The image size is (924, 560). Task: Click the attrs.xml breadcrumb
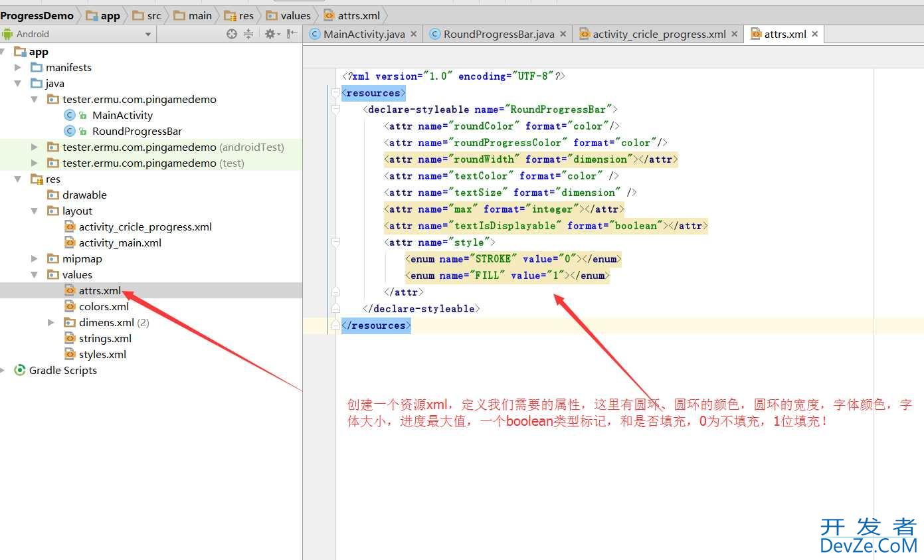352,15
